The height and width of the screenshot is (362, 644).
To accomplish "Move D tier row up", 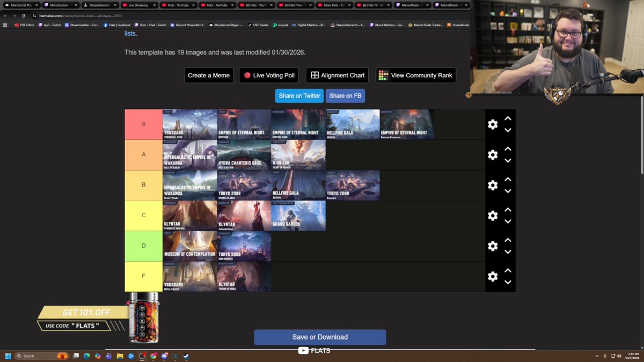I will 508,240.
